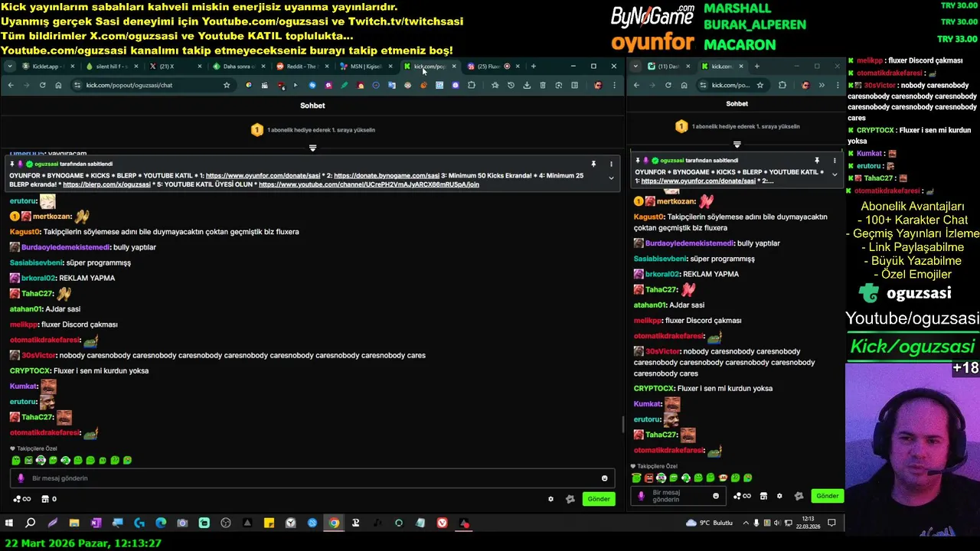Screen dimensions: 980x551
Task: Open Microsoft Edge from the taskbar
Action: tap(161, 523)
